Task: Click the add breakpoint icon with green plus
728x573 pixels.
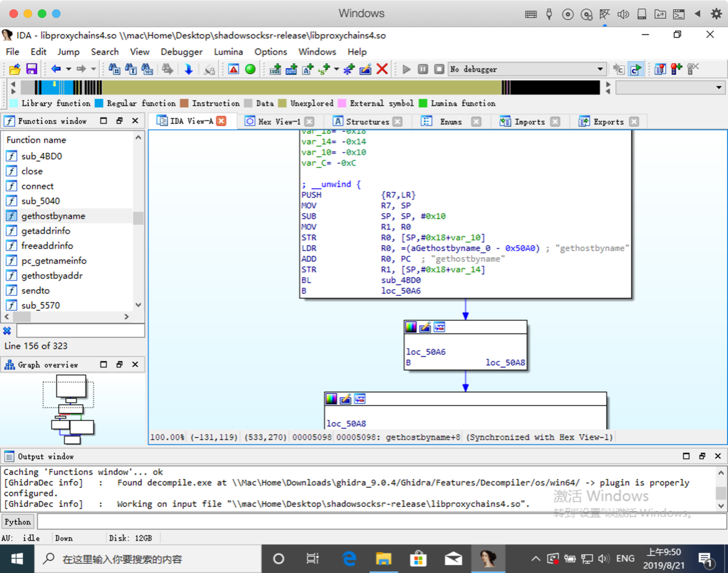Action: [x=676, y=69]
